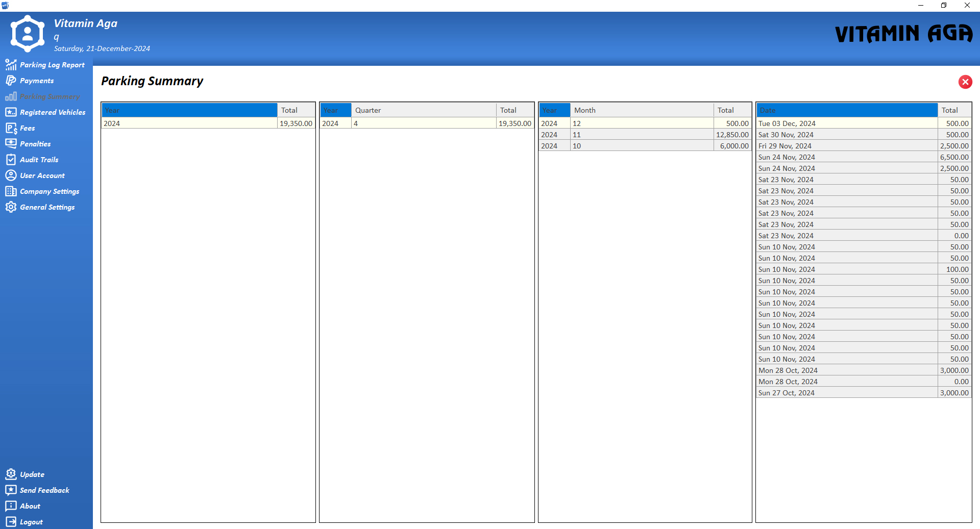Viewport: 980px width, 529px height.
Task: Select the month 11 row for 2024
Action: pyautogui.click(x=644, y=135)
